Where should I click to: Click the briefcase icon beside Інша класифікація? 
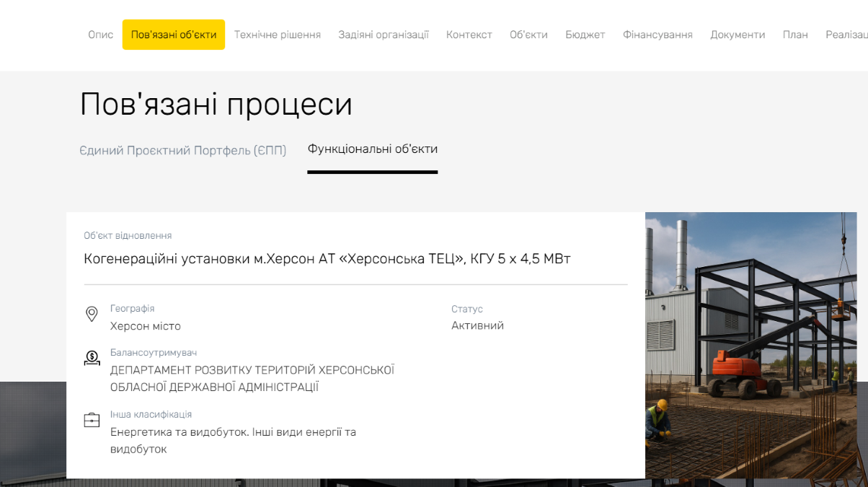[x=92, y=420]
